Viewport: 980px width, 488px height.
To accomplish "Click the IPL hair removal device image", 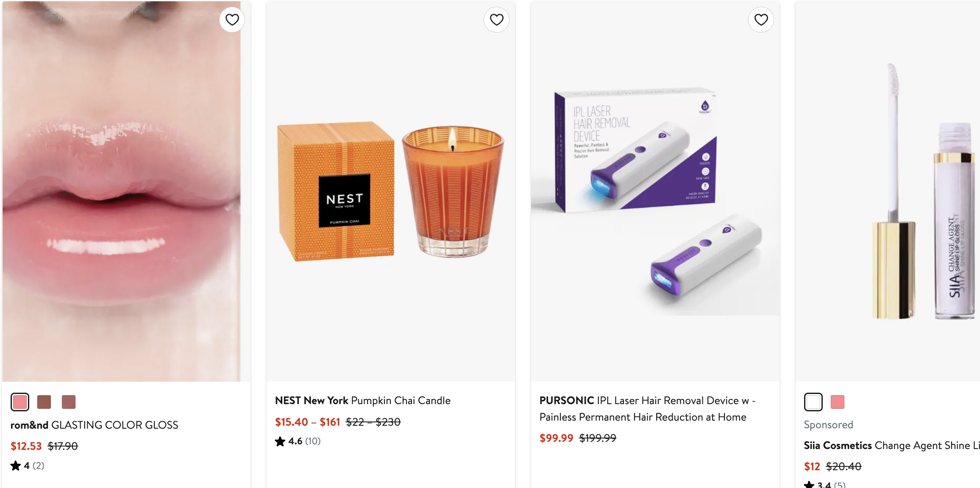I will coord(655,191).
